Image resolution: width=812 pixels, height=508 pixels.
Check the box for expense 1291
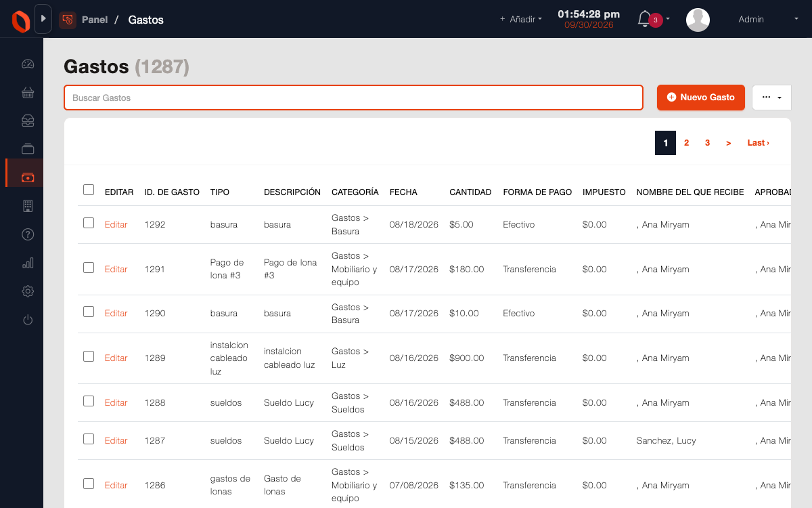pos(89,268)
